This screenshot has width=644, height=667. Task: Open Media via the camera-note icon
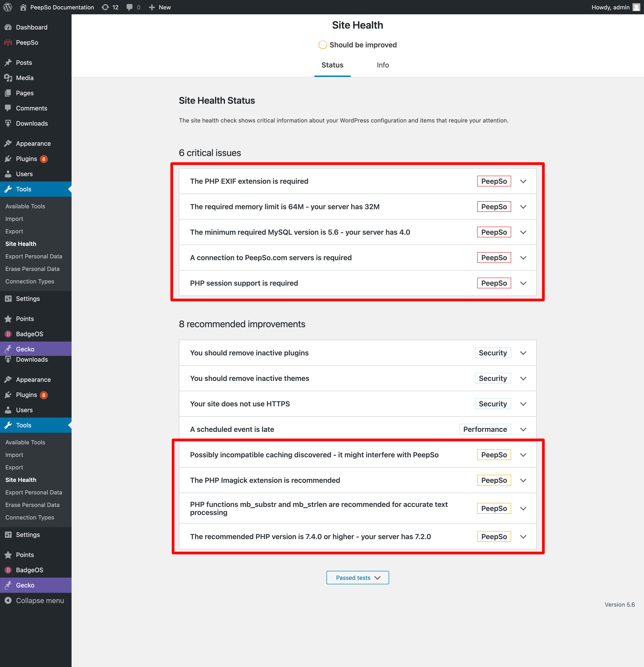tap(8, 78)
